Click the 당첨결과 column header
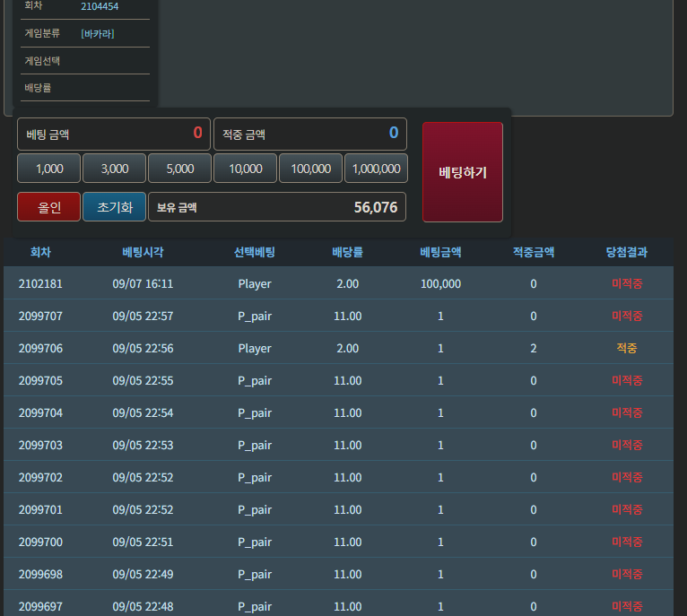687x616 pixels. click(627, 252)
